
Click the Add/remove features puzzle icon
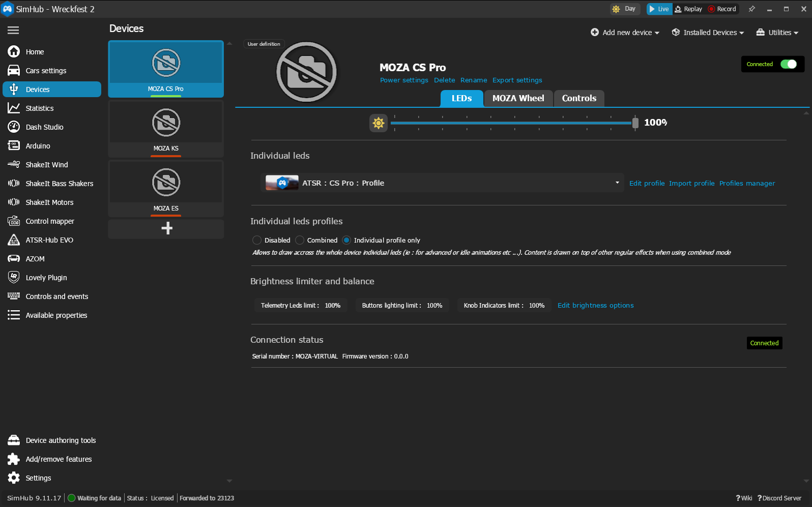coord(14,459)
